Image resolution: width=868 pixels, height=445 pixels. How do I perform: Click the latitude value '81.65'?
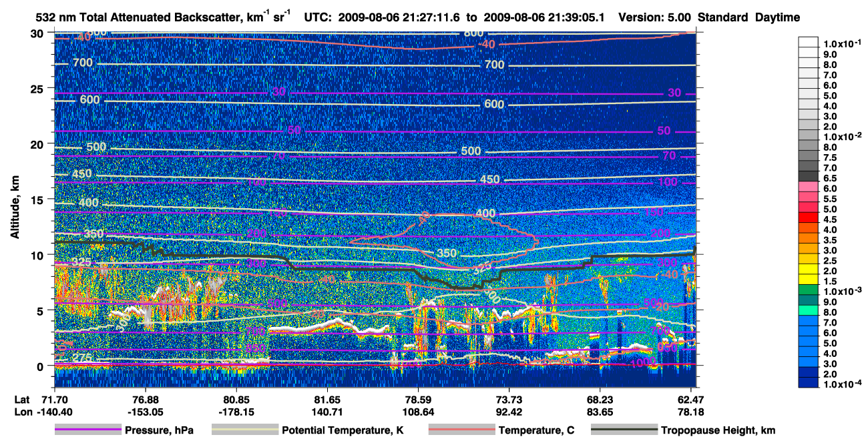(327, 399)
